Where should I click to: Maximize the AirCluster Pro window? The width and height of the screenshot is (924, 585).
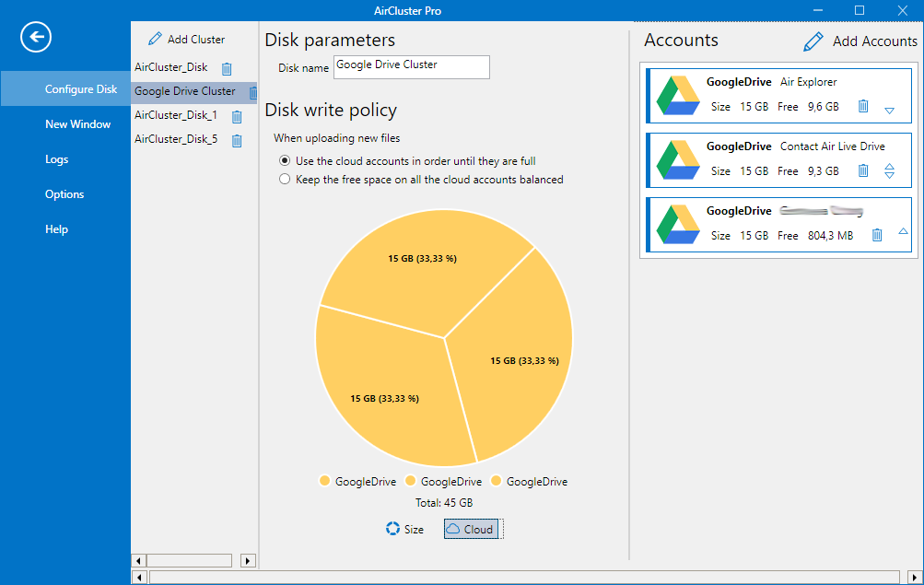(860, 11)
